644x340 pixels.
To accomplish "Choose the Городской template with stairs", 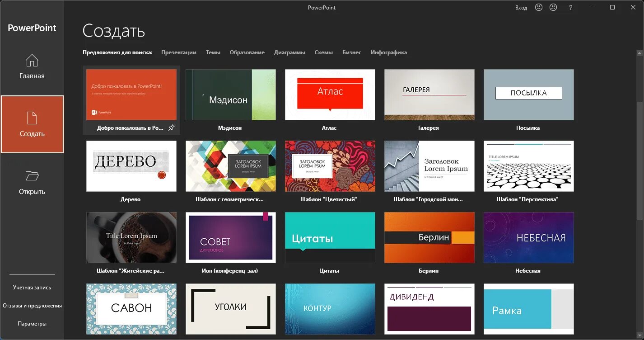I will coord(429,166).
